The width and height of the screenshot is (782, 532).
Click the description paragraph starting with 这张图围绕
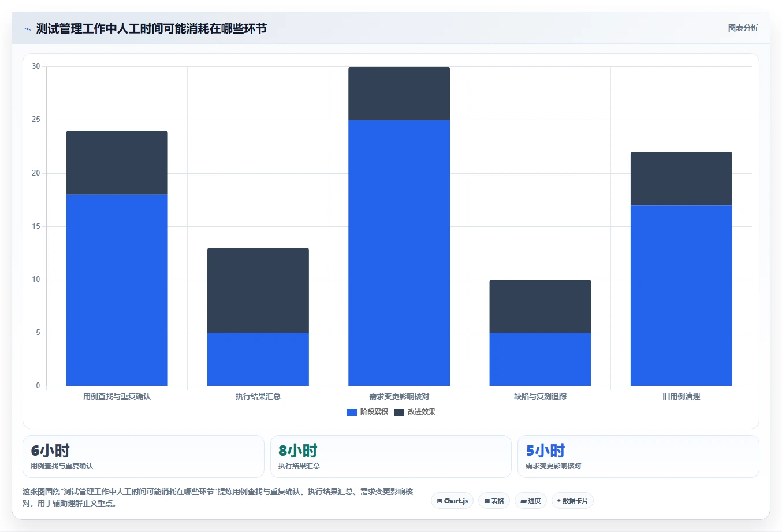tap(218, 497)
